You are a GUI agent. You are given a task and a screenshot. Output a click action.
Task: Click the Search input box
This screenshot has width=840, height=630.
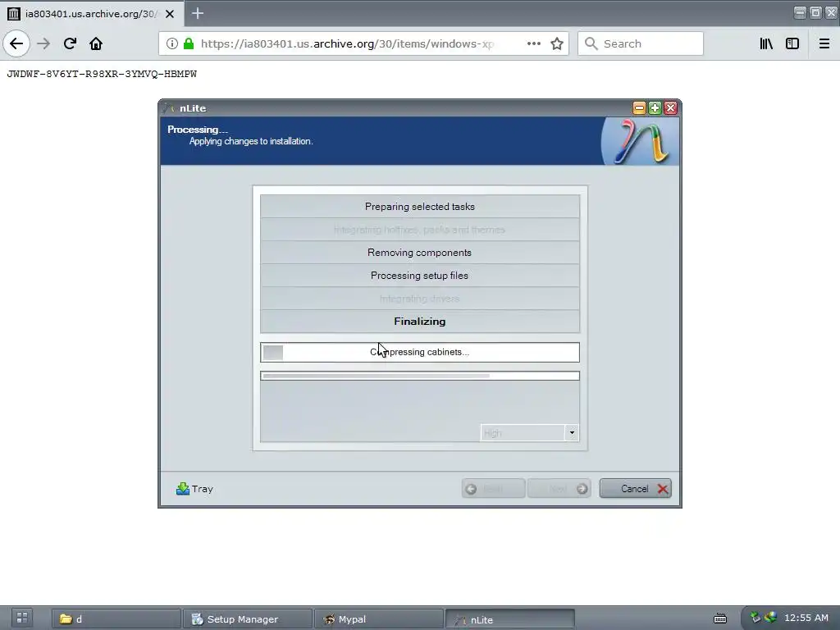coord(640,43)
